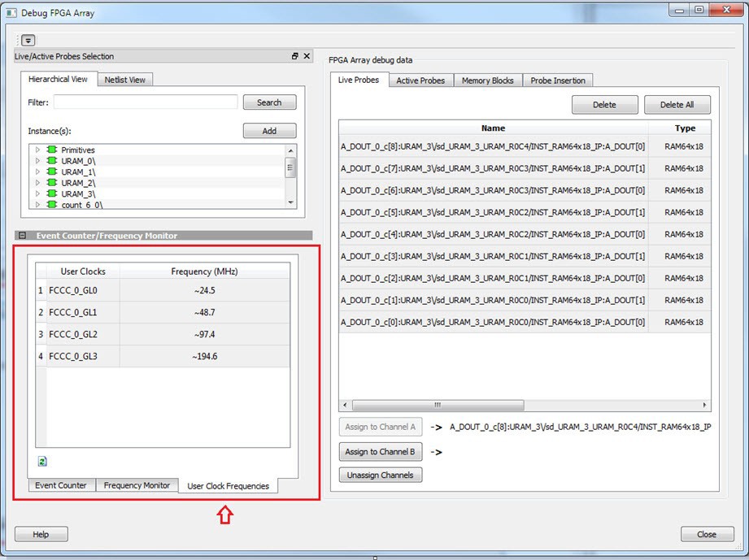The width and height of the screenshot is (749, 560).
Task: Switch to the Netlist View tab
Action: (124, 80)
